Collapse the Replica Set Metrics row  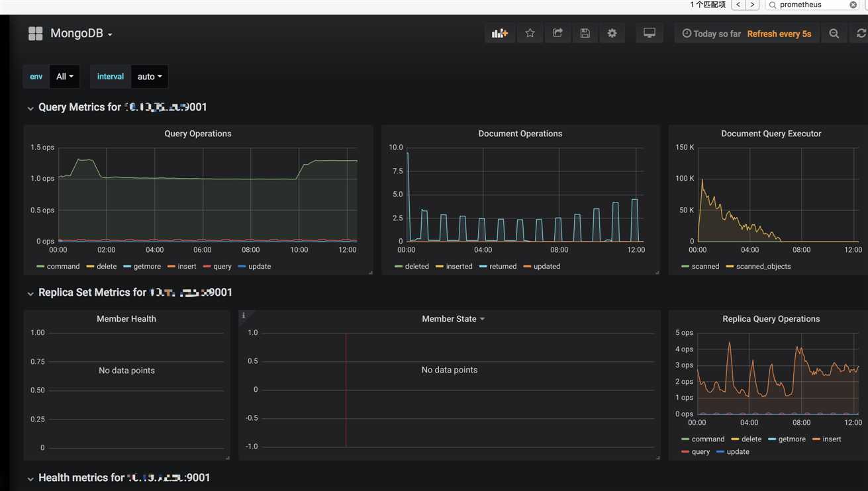coord(30,293)
